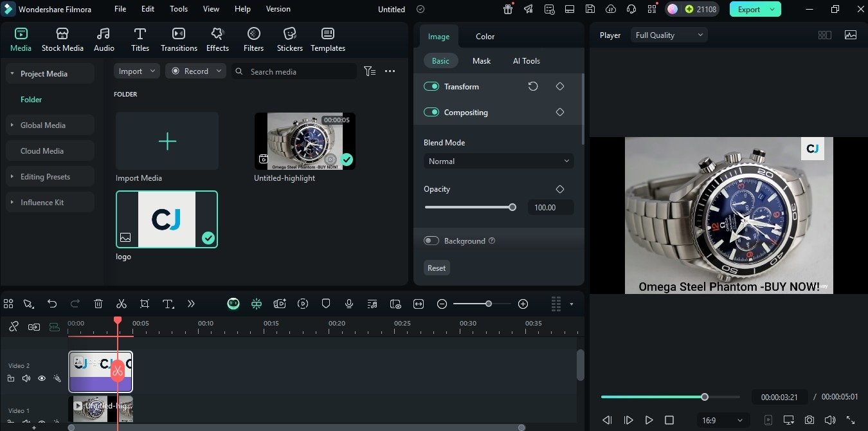868x431 pixels.
Task: Open the 16:9 aspect ratio dropdown
Action: (x=723, y=420)
